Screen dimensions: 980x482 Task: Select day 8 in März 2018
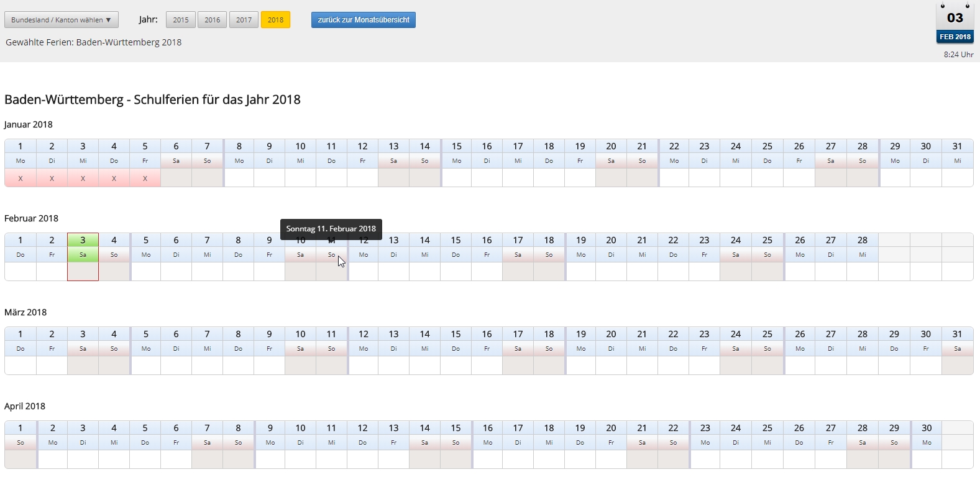pyautogui.click(x=238, y=334)
